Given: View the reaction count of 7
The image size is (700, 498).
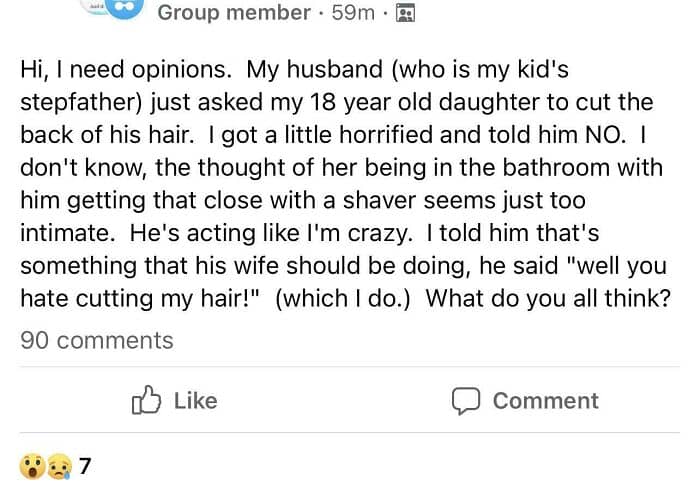Looking at the screenshot, I should coord(85,466).
